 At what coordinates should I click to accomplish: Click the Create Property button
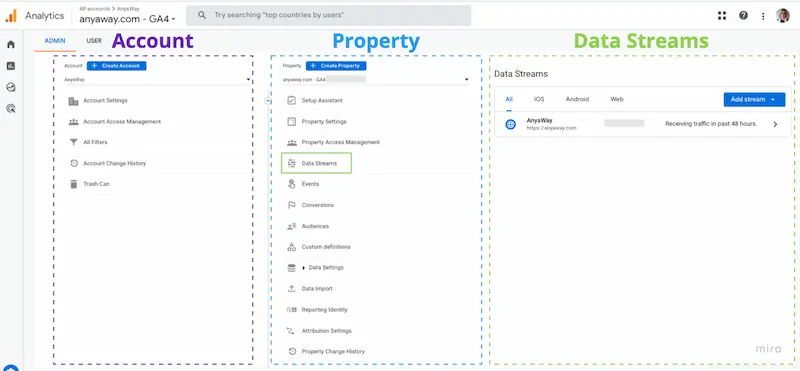336,66
